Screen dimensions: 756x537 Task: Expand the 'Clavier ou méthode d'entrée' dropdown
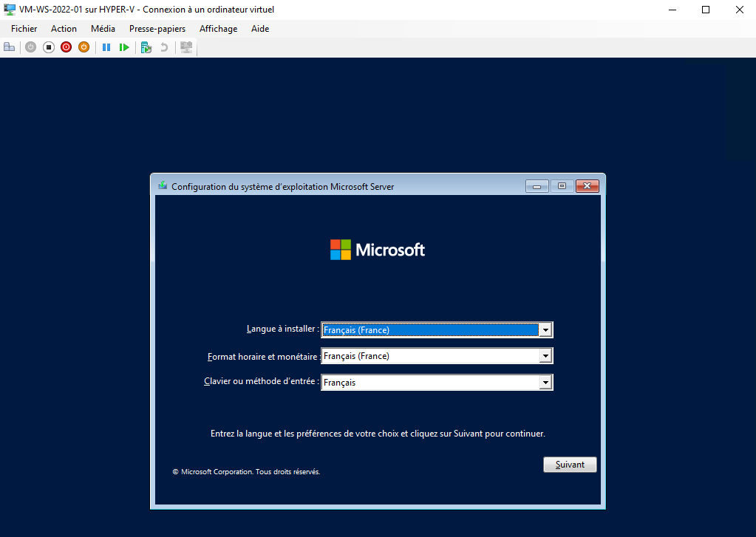(545, 383)
